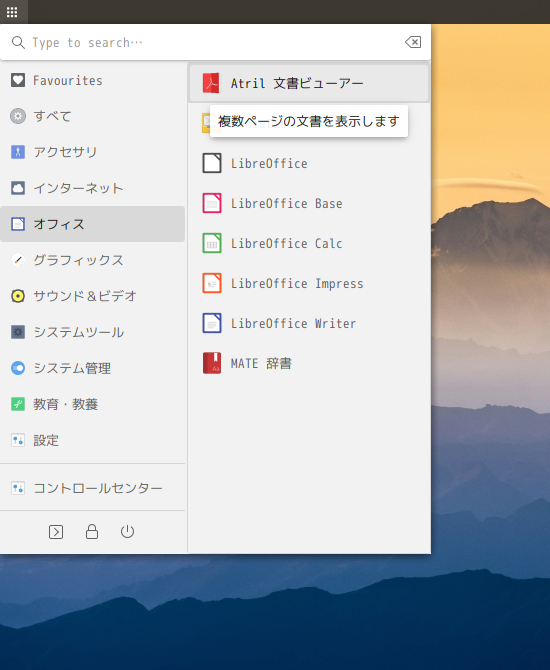Click the orange LibreOffice Impress icon
This screenshot has height=670, width=550.
212,283
